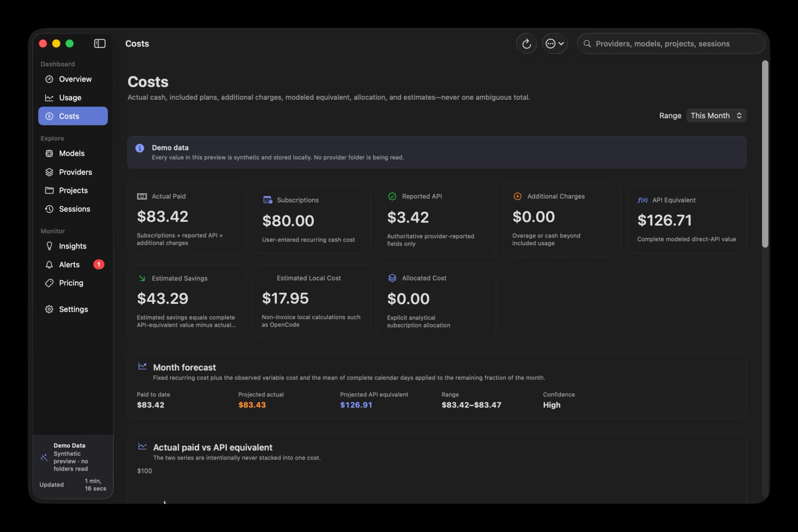Viewport: 798px width, 532px height.
Task: Click the orange Projected actual $83.43
Action: coord(252,405)
